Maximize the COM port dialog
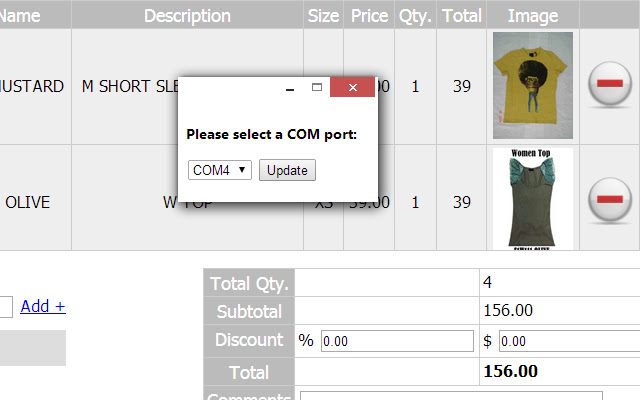This screenshot has width=640, height=400. [x=317, y=87]
